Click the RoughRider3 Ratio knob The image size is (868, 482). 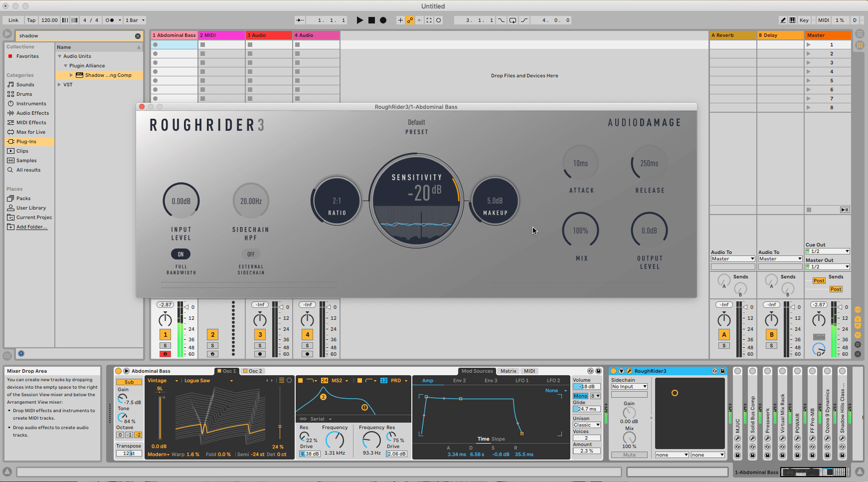pyautogui.click(x=337, y=201)
